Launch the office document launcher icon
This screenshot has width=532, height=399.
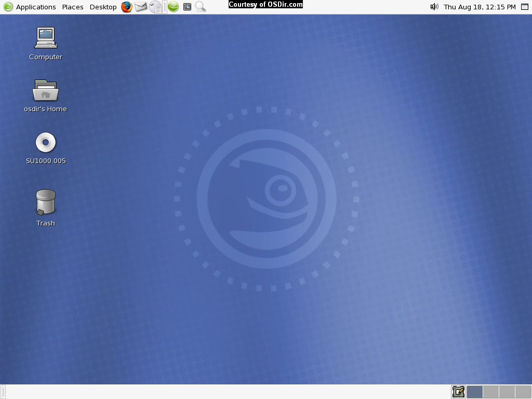(x=155, y=7)
